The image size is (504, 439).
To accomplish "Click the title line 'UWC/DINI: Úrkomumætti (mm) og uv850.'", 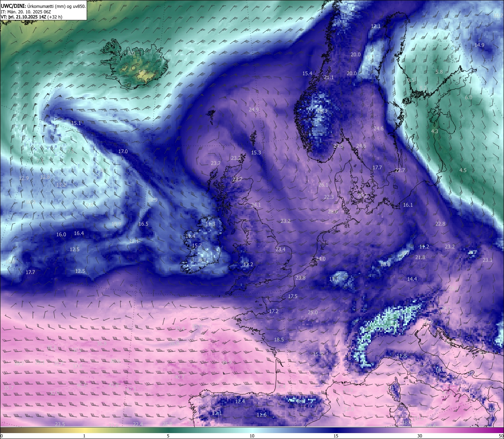I will point(43,6).
